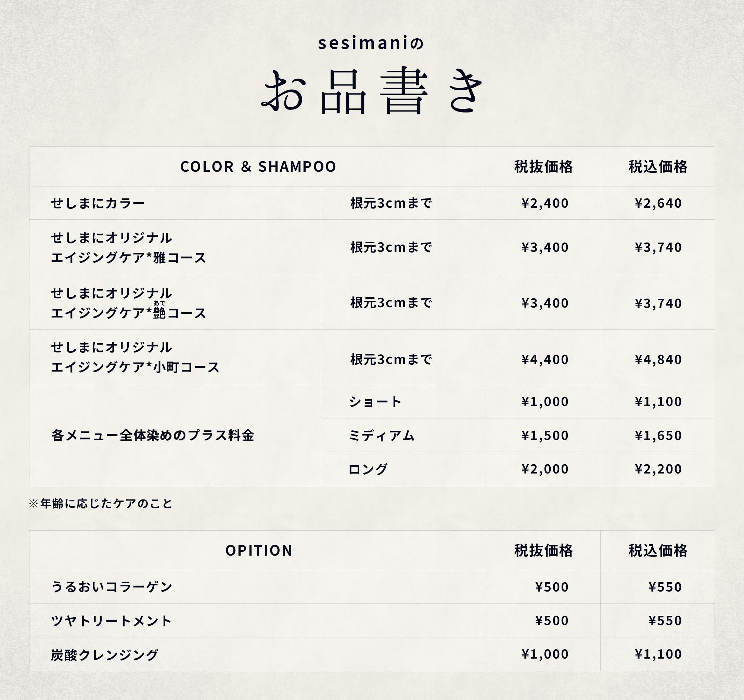744x700 pixels.
Task: Select the COLOR & SHAMPOO table header
Action: coord(258,167)
